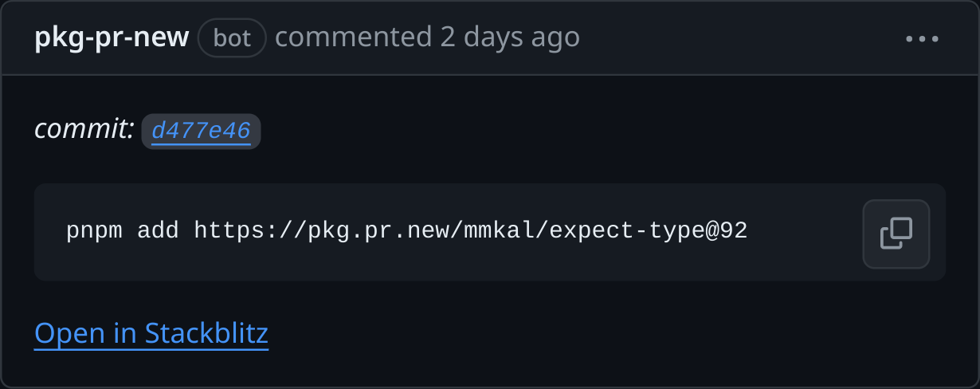The image size is (980, 389).
Task: Visit the pkg-pr-new author profile
Action: click(x=112, y=37)
